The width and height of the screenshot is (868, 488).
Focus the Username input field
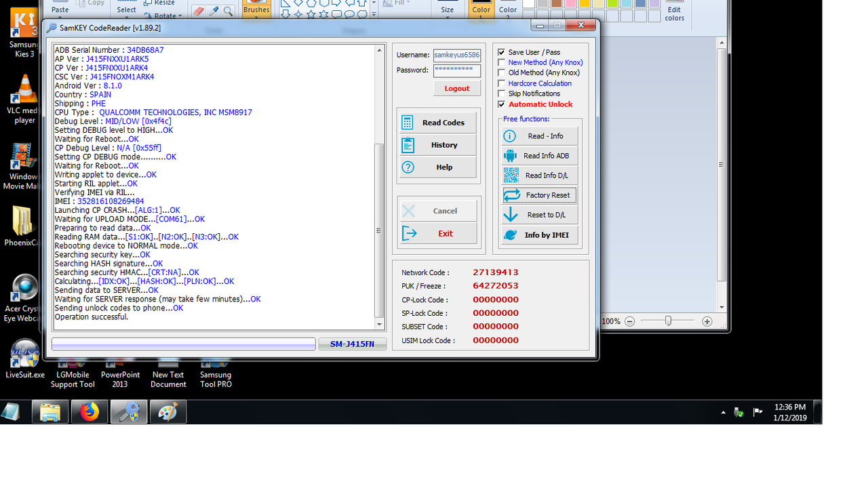point(457,55)
